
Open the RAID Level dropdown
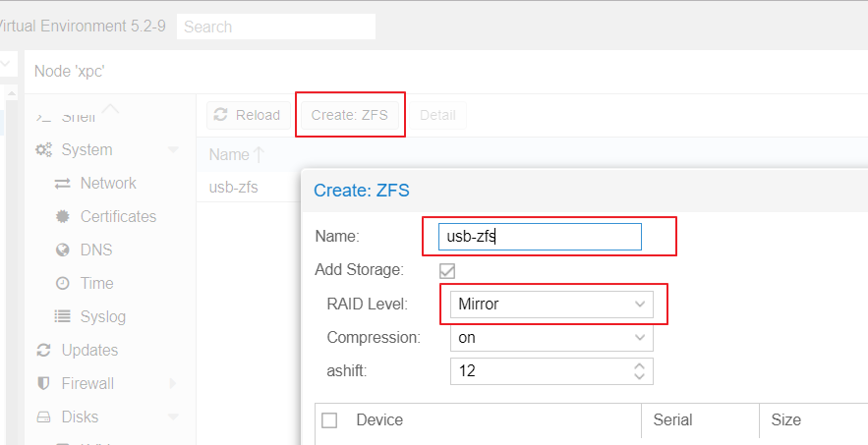coord(551,304)
